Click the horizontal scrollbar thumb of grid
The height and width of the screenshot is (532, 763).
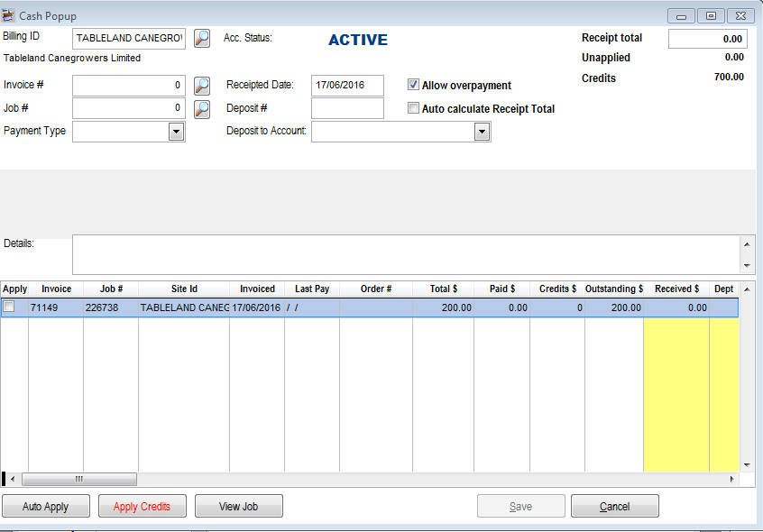point(78,480)
